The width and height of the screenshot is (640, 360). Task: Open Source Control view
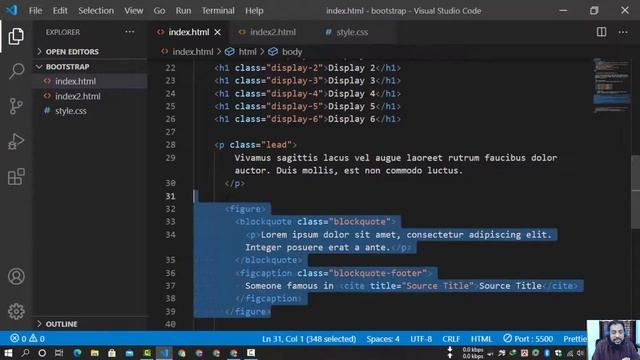coord(16,106)
